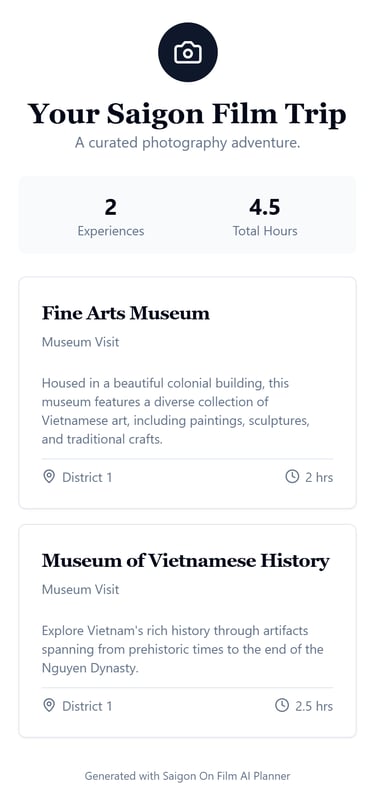
Task: Click the 4.5 Total Hours stat
Action: click(x=265, y=218)
